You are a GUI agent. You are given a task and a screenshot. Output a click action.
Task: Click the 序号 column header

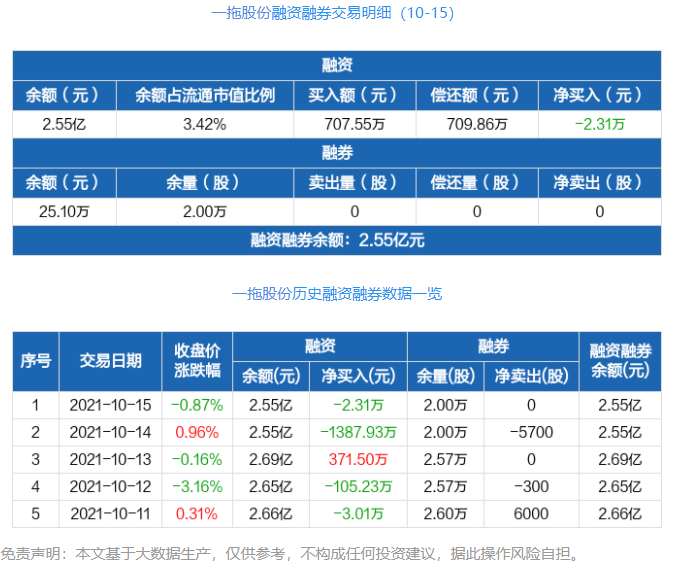(36, 361)
